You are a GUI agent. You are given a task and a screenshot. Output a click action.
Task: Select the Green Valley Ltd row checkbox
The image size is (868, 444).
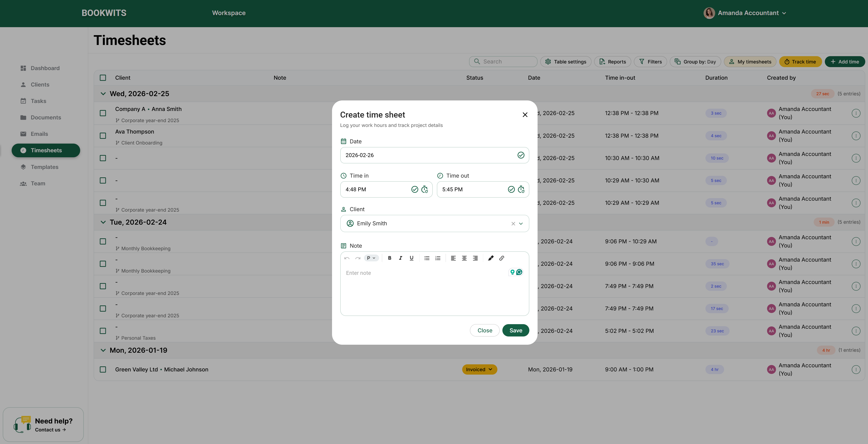[x=103, y=370]
